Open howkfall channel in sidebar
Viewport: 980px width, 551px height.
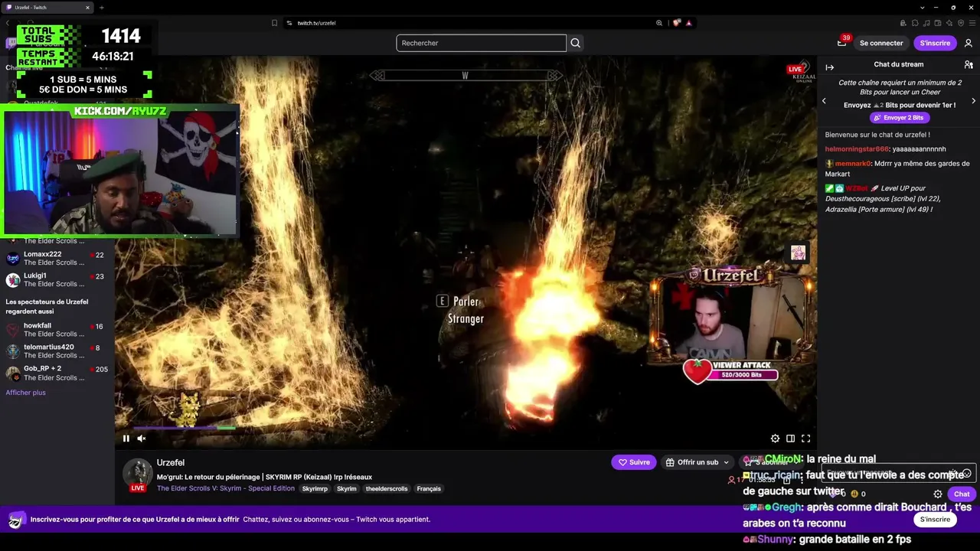coord(57,330)
